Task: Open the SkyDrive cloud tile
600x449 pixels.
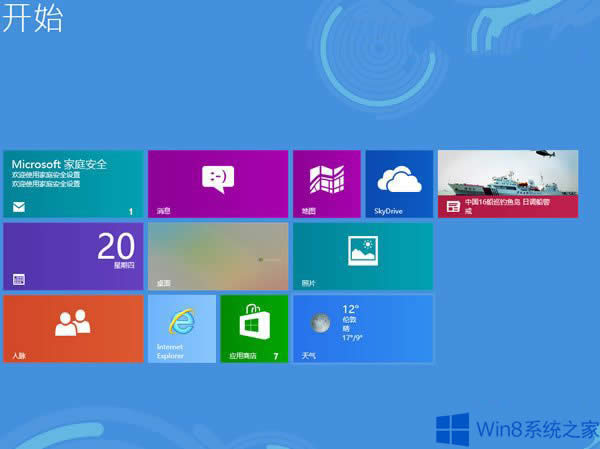Action: pyautogui.click(x=399, y=184)
